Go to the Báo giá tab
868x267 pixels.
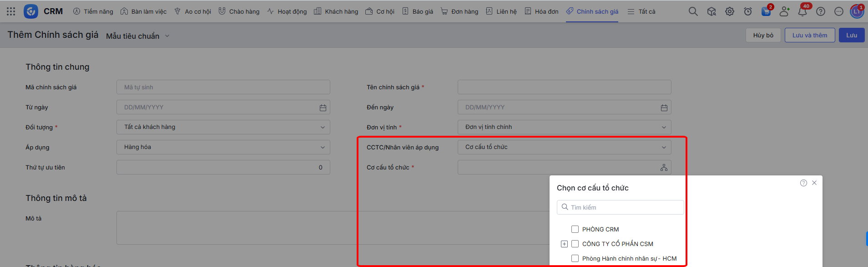click(x=418, y=11)
